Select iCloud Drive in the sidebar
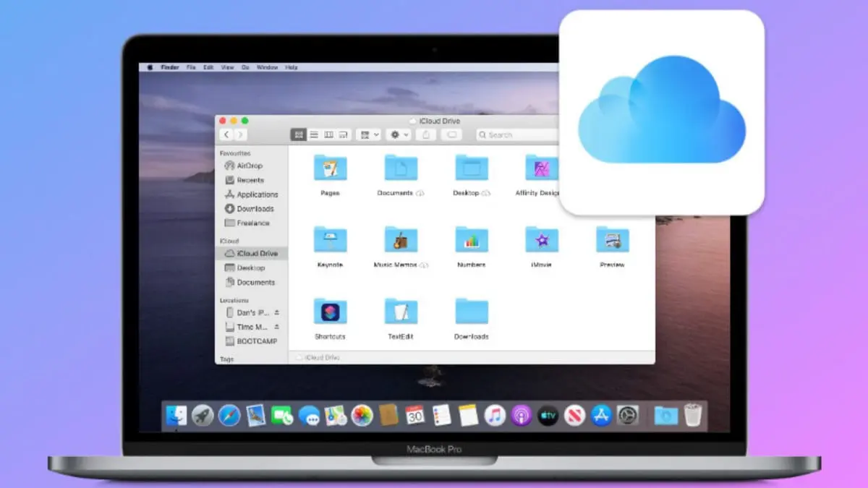This screenshot has height=488, width=868. coord(251,254)
